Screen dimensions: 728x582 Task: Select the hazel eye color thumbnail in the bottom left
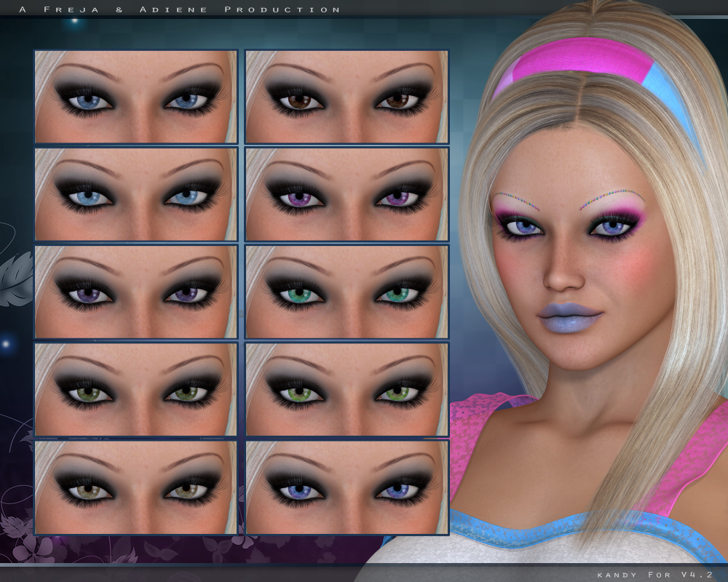coord(136,487)
